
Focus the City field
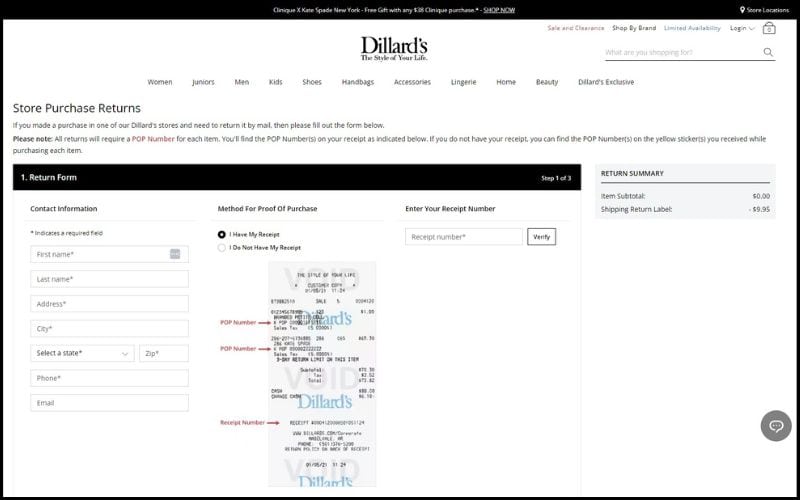point(109,329)
